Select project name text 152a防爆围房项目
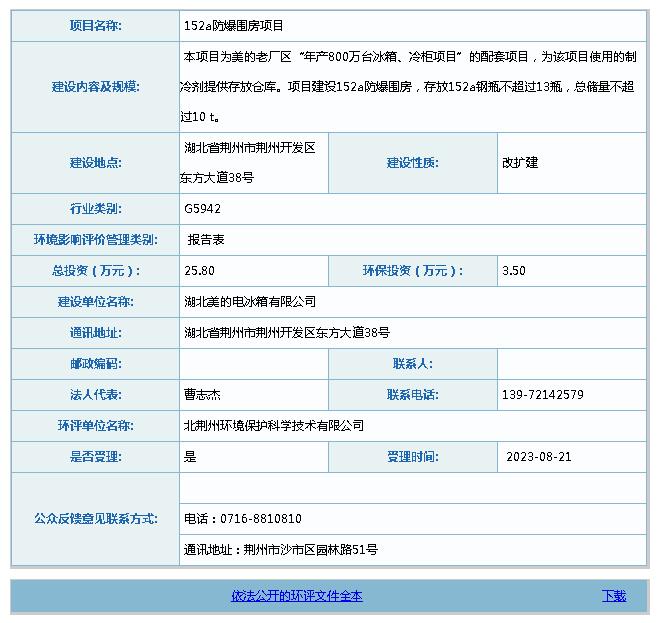 point(234,26)
